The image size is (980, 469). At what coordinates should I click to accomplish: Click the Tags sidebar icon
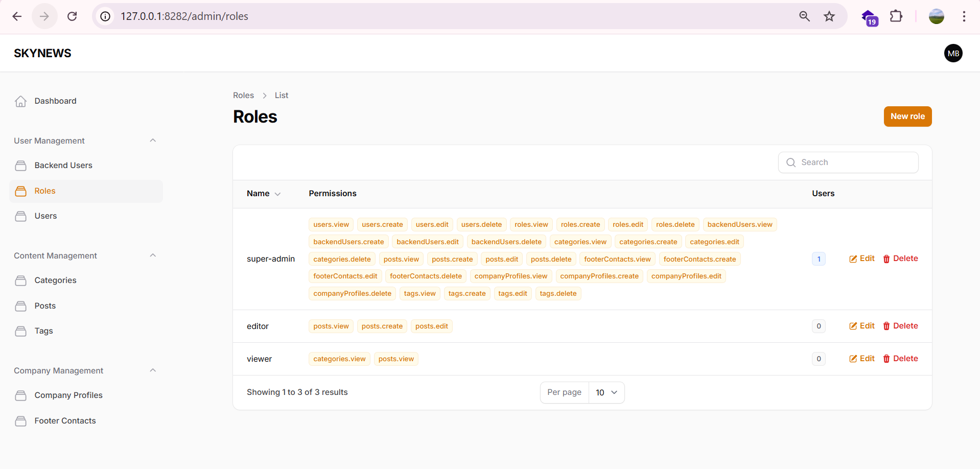[20, 331]
